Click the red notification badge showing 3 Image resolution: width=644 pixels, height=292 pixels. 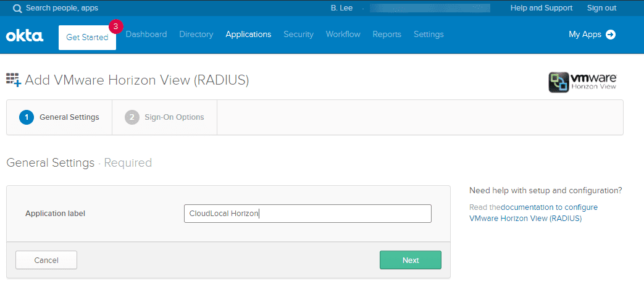[x=116, y=26]
